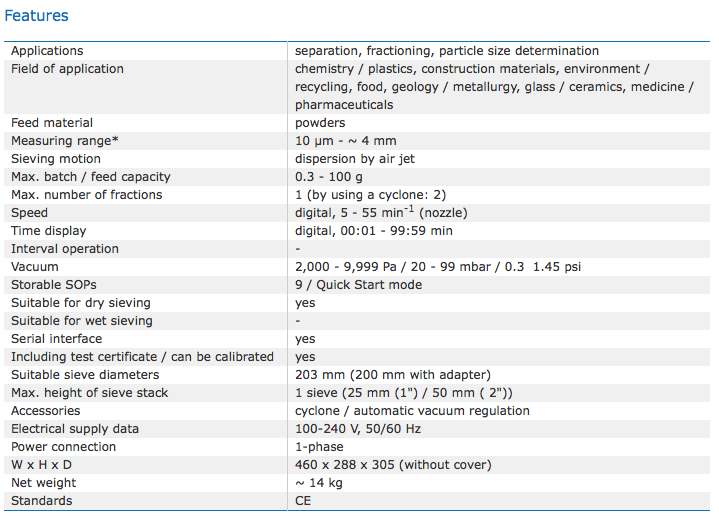Screen dimensions: 719x519
Task: Click the dispersion by air jet value
Action: click(x=357, y=159)
